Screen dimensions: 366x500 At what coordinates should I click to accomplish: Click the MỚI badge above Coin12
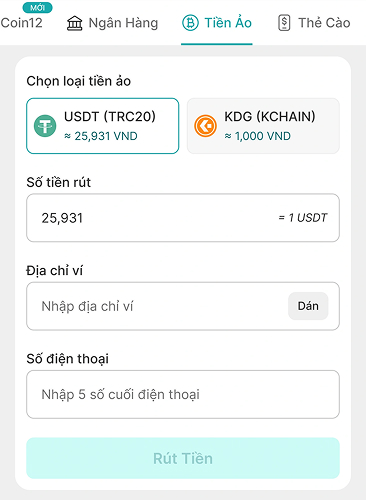coord(37,7)
